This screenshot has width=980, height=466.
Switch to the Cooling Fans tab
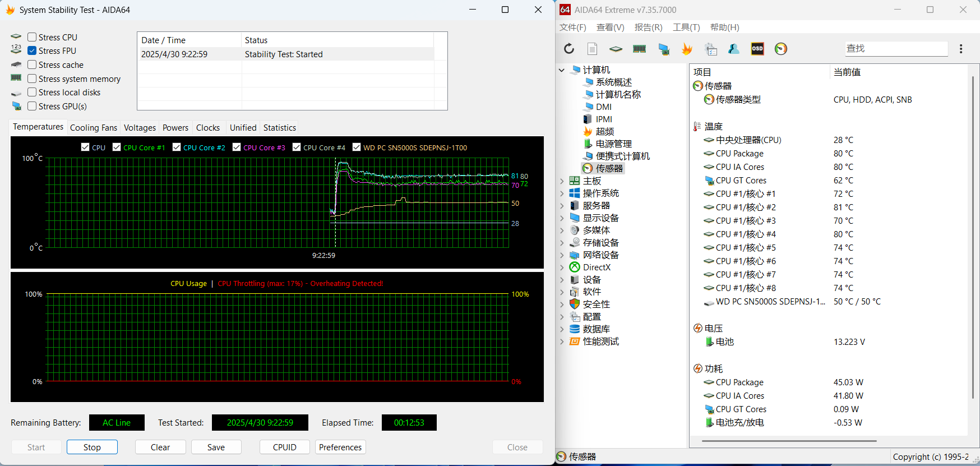[x=94, y=128]
